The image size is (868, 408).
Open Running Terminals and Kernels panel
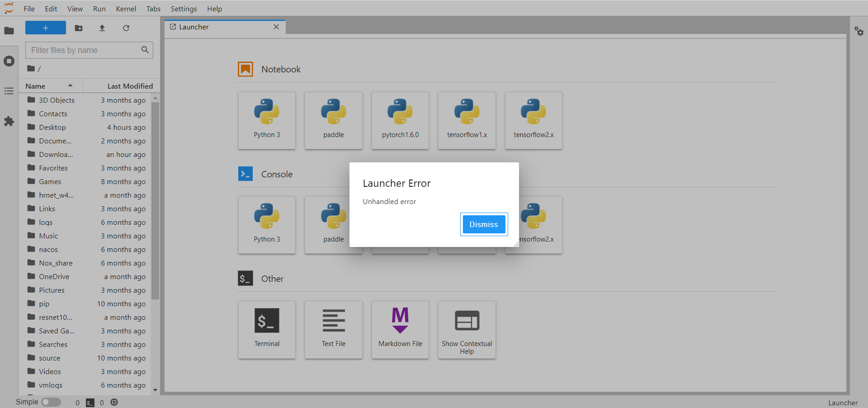click(9, 61)
